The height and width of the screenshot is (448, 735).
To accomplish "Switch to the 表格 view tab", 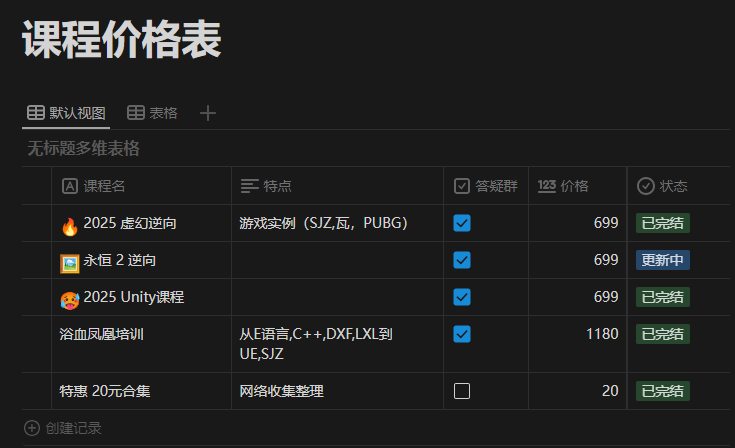I will coord(152,113).
